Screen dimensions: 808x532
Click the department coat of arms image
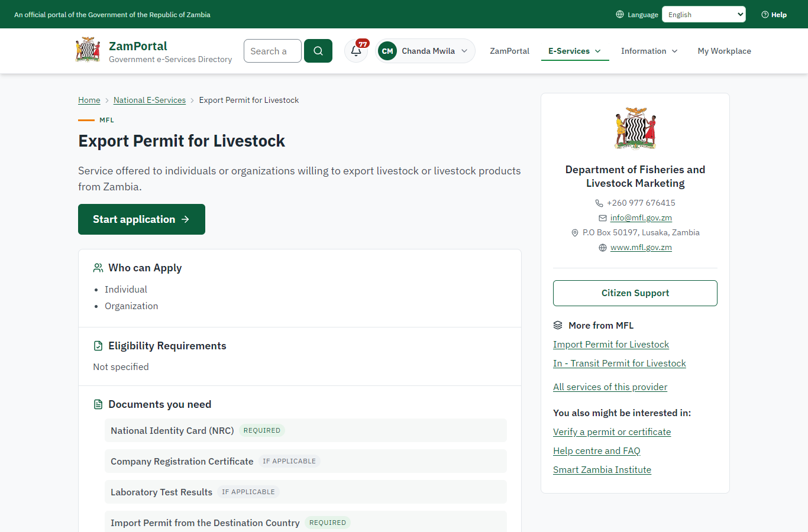[x=635, y=128]
